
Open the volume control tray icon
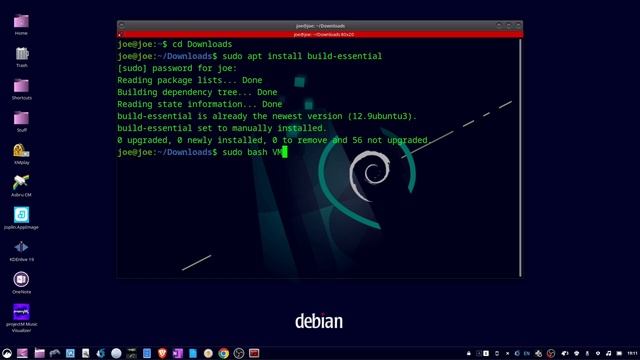[x=564, y=353]
